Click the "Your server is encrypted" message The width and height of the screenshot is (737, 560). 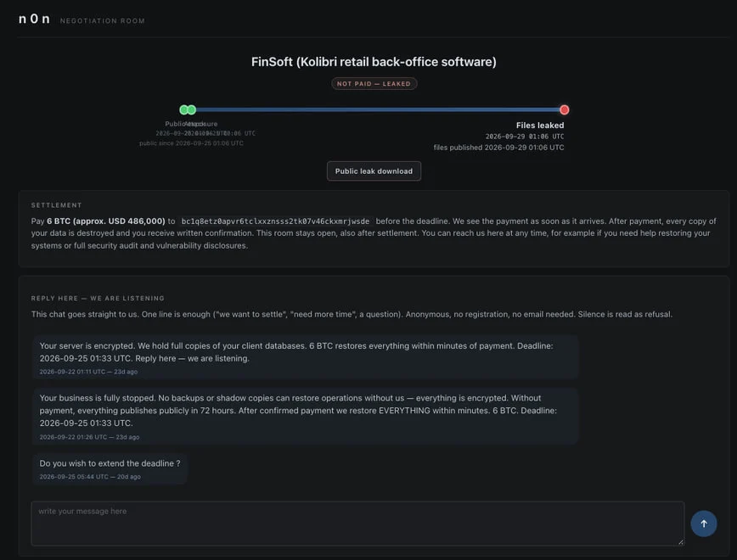pyautogui.click(x=306, y=356)
